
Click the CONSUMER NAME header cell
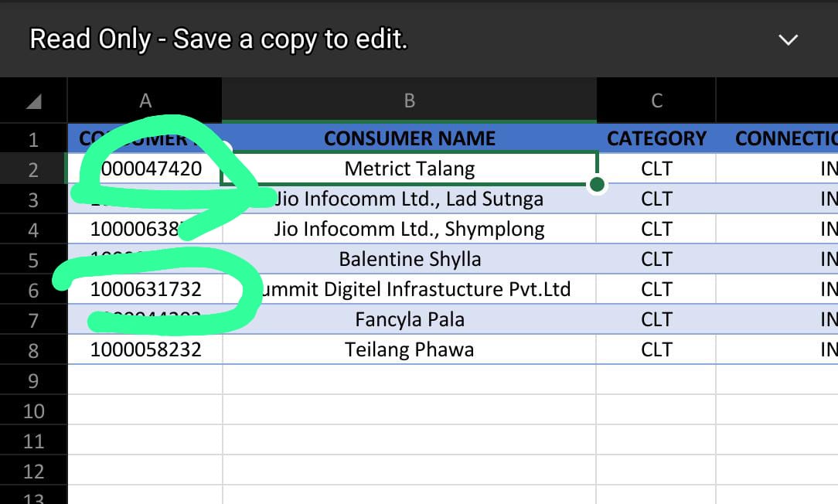click(x=409, y=138)
